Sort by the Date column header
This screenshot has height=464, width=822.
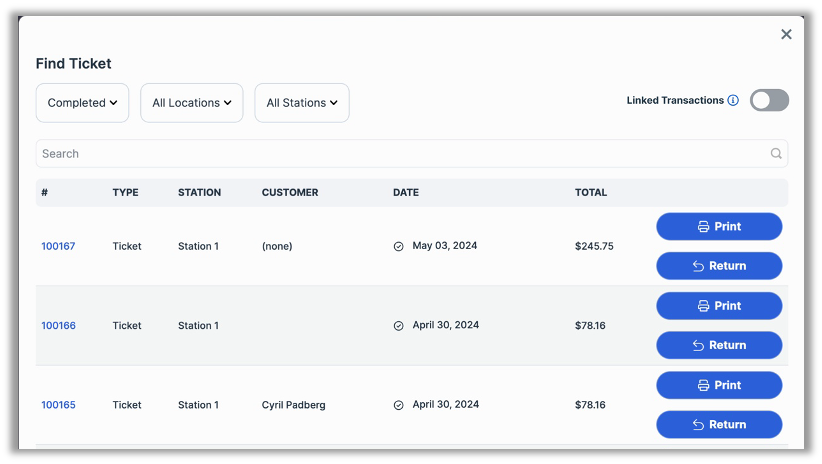pyautogui.click(x=406, y=193)
